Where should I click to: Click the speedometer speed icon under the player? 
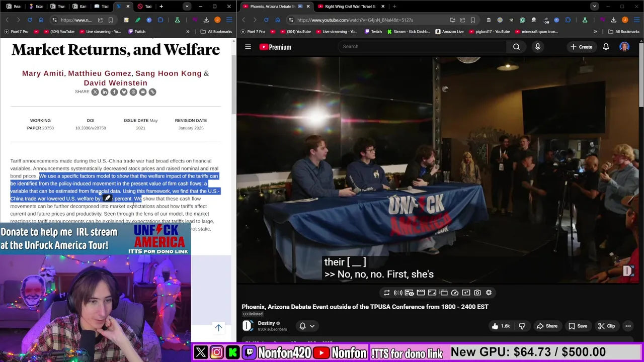[455, 293]
